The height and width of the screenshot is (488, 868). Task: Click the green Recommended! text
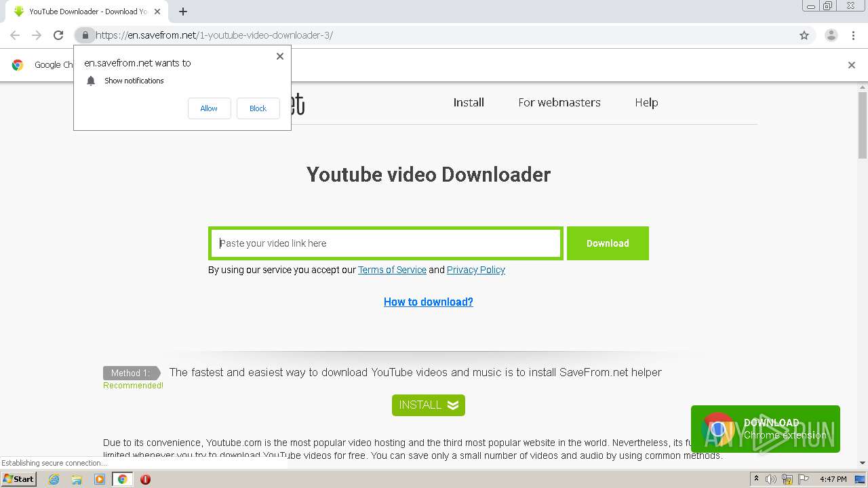[133, 386]
